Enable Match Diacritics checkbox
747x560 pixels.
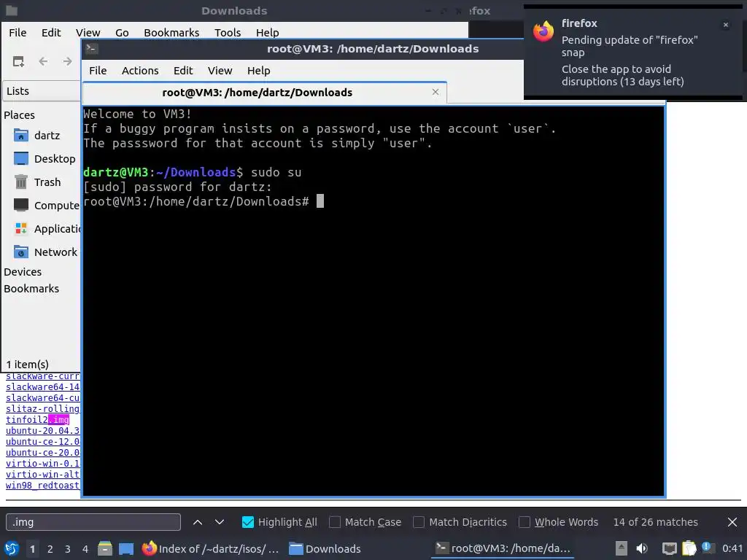coord(419,522)
